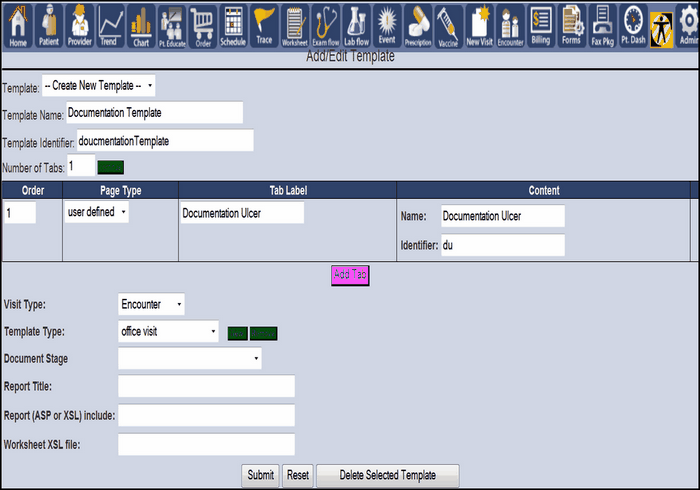
Task: Open the Document Stage dropdown
Action: point(189,358)
